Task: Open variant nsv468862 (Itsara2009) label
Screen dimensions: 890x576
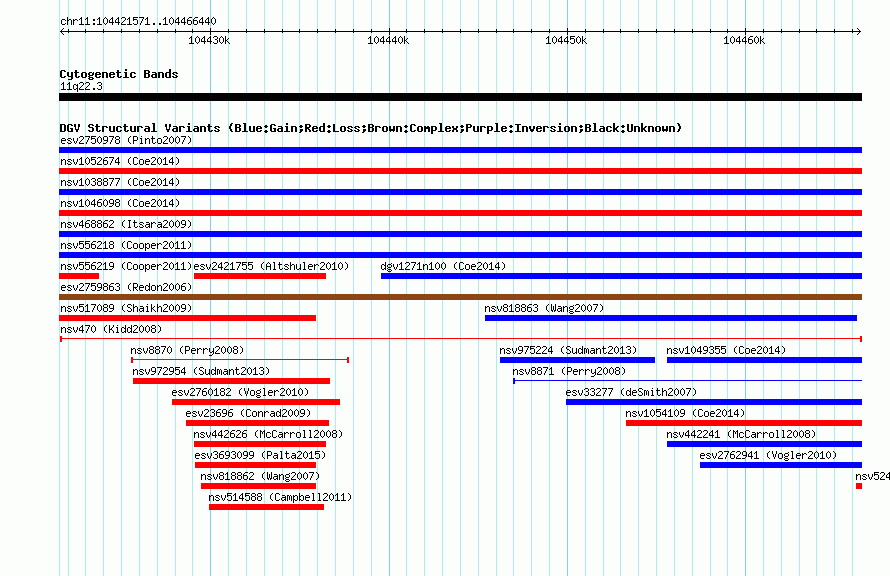Action: click(126, 224)
